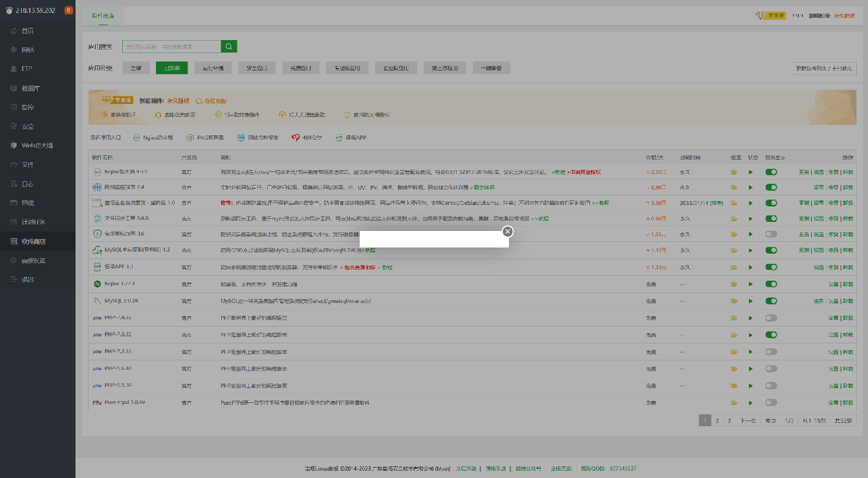Filter apps by 已安装 category
868x478 pixels.
pyautogui.click(x=172, y=68)
